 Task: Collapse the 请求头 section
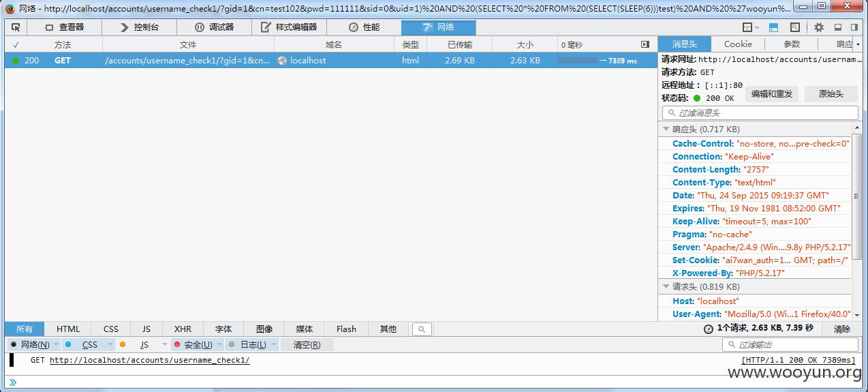pyautogui.click(x=666, y=287)
